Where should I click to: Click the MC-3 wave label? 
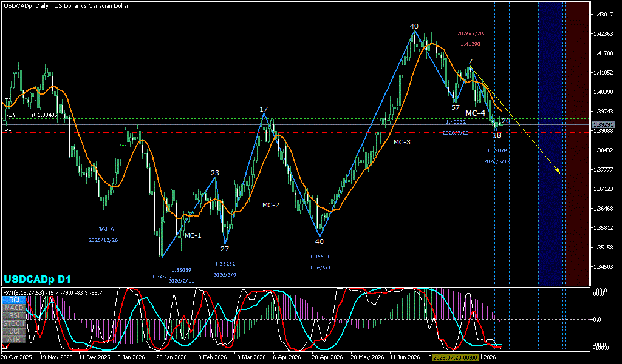(402, 142)
